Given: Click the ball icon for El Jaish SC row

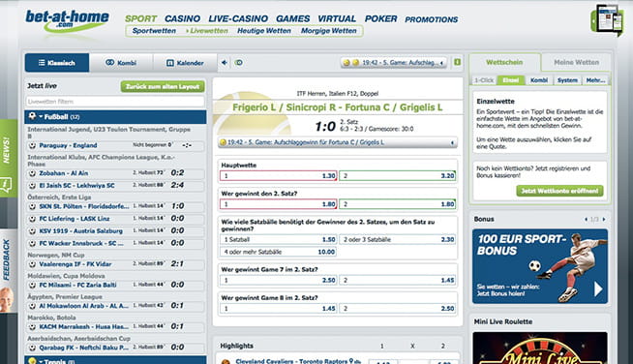Looking at the screenshot, I should point(32,186).
